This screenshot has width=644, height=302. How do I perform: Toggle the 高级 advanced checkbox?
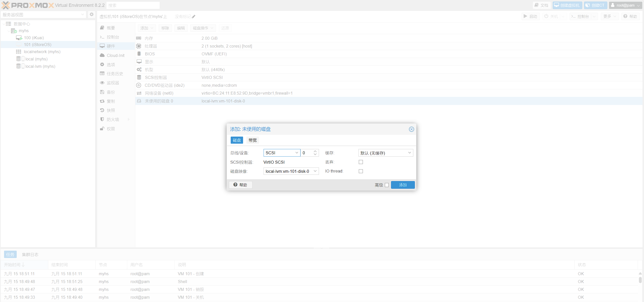pyautogui.click(x=387, y=185)
